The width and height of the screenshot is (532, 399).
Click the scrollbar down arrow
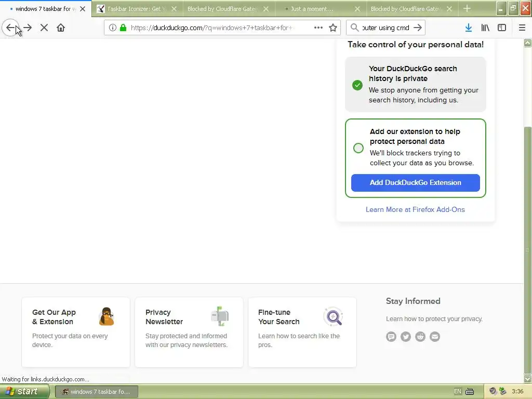[x=528, y=379]
